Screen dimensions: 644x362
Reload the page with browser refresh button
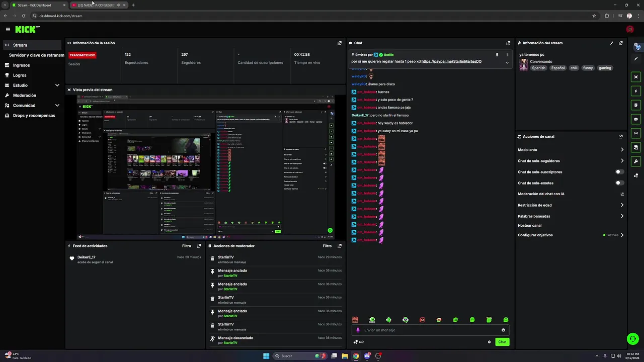[x=23, y=16]
